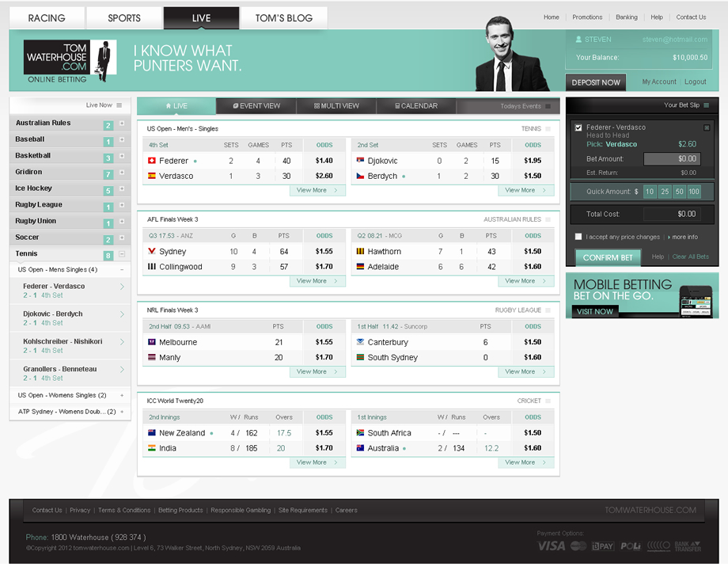Image resolution: width=728 pixels, height=574 pixels.
Task: Expand the Ice Hockey sidebar category
Action: pyautogui.click(x=122, y=188)
